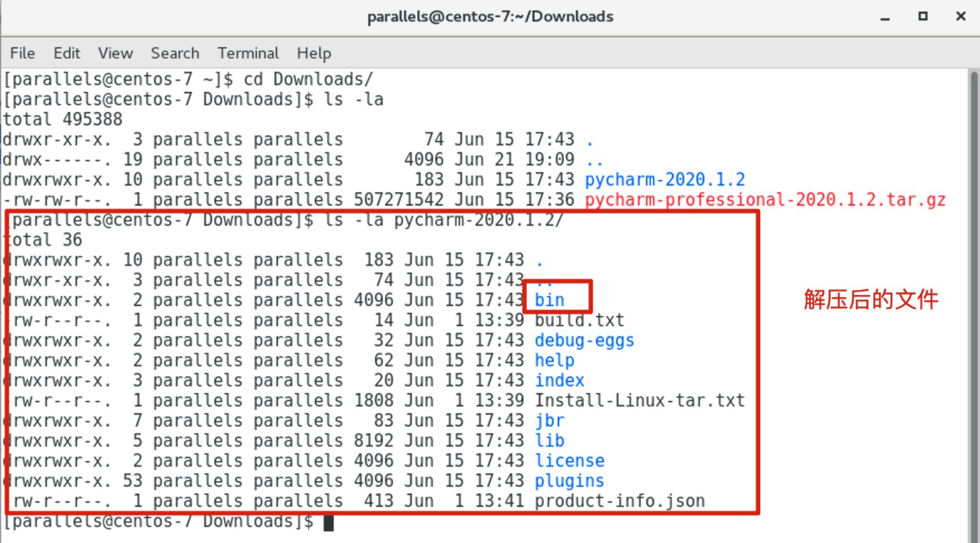Click the link count 53 in plugins row

pos(133,481)
